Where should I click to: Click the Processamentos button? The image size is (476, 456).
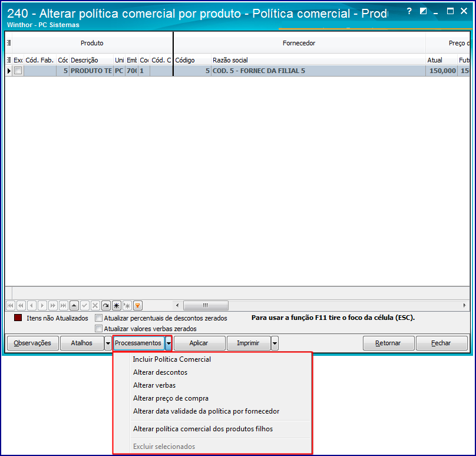tap(138, 343)
